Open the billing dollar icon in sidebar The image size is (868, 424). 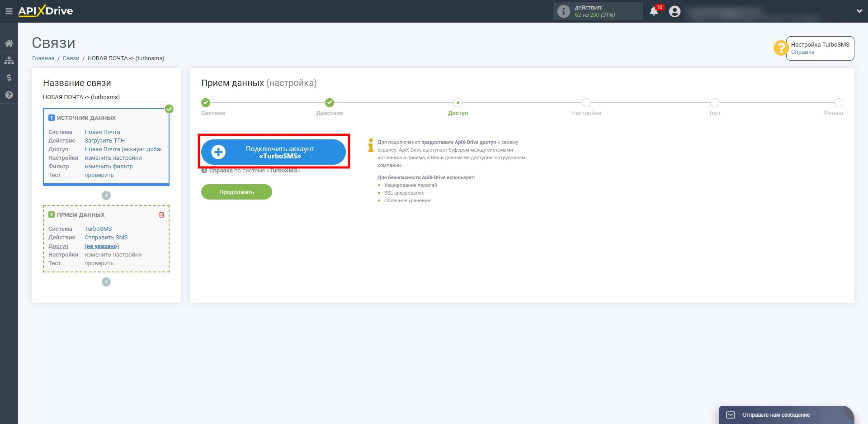coord(9,77)
